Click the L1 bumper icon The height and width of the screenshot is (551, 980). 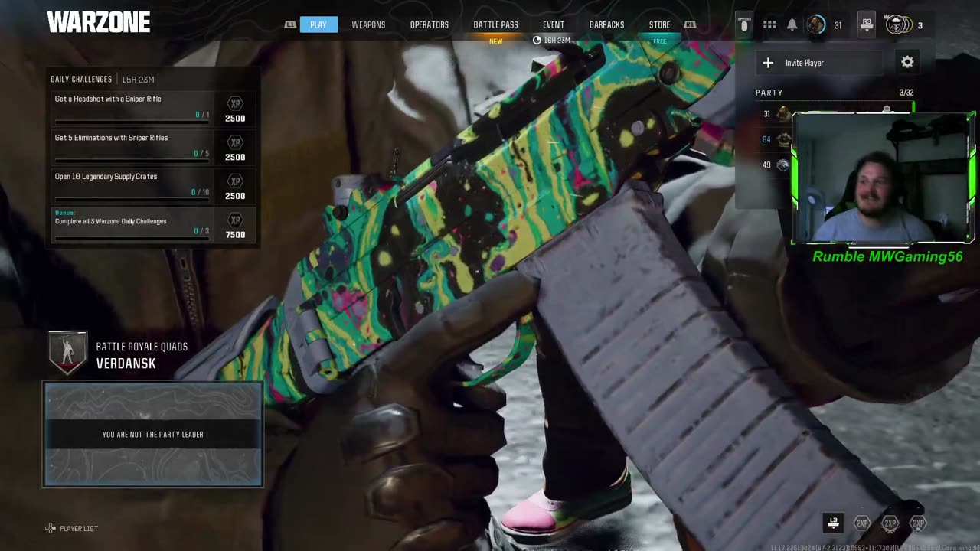pos(290,24)
